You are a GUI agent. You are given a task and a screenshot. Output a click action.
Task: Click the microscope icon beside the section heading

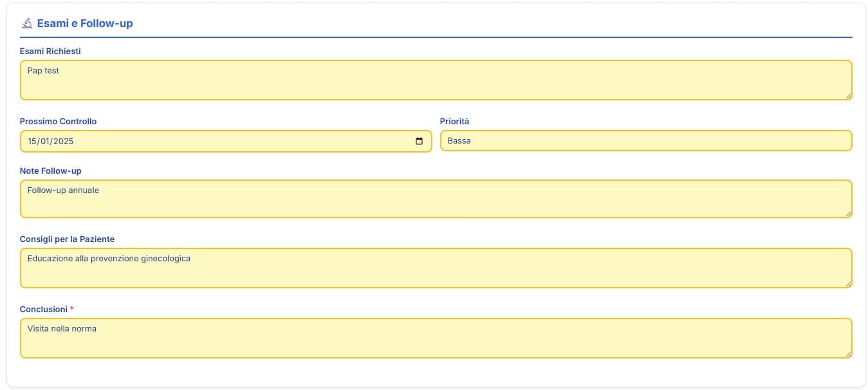26,23
